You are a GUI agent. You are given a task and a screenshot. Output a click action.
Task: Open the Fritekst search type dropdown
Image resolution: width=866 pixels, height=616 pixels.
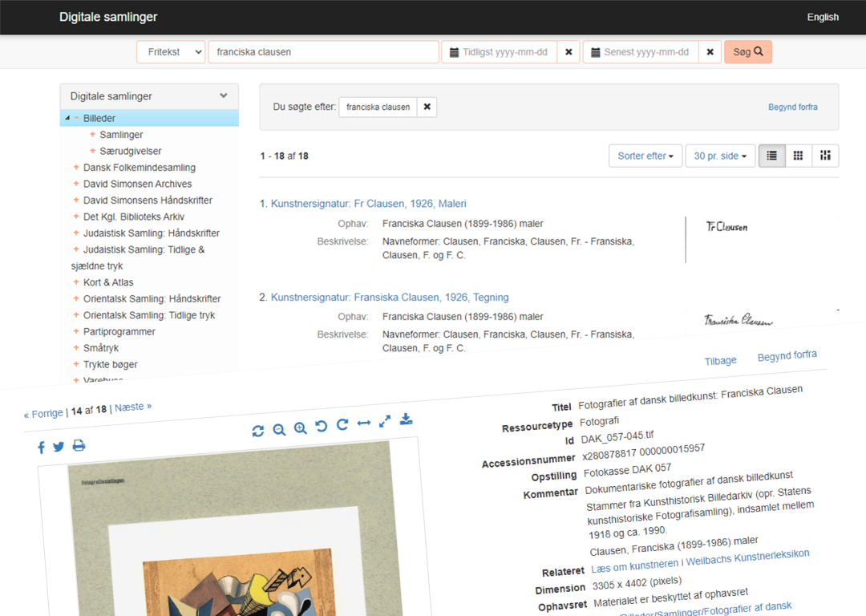[x=172, y=52]
